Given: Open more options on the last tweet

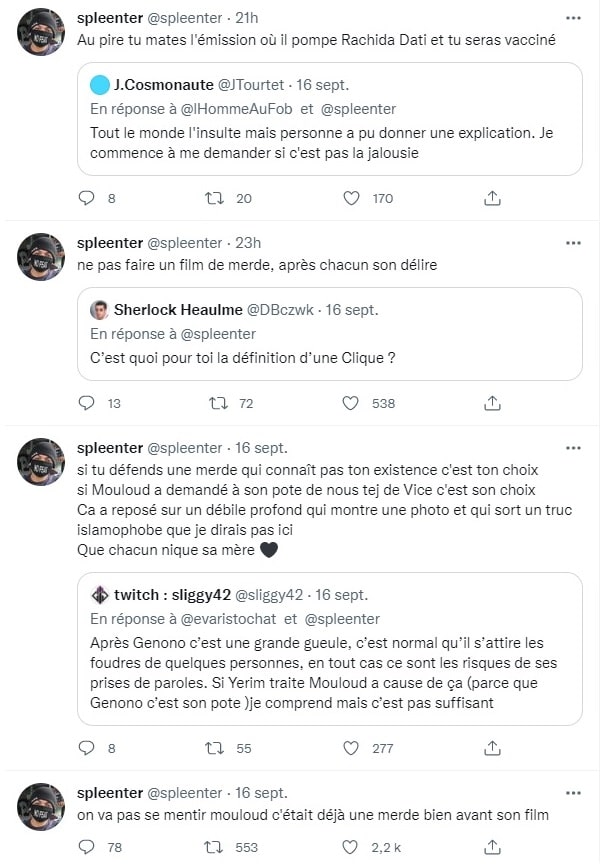Looking at the screenshot, I should pyautogui.click(x=573, y=793).
